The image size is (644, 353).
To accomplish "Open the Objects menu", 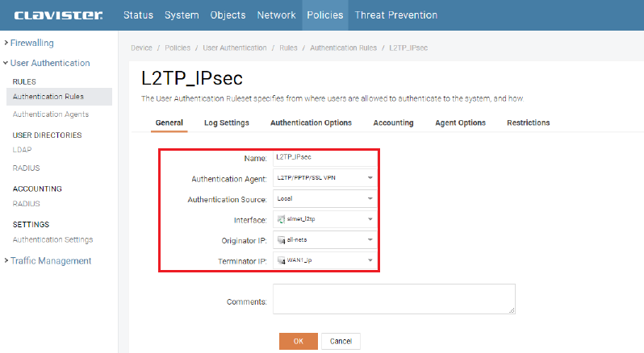I will point(228,15).
